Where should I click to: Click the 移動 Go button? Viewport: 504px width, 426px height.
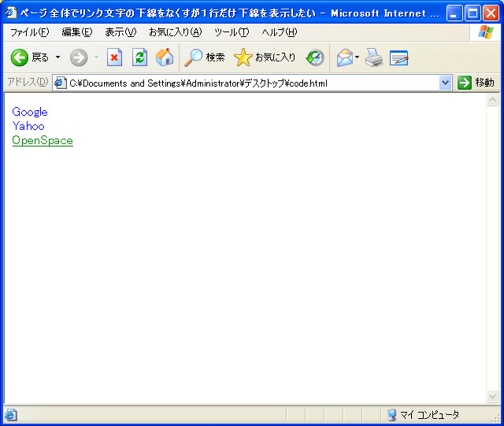tap(476, 83)
